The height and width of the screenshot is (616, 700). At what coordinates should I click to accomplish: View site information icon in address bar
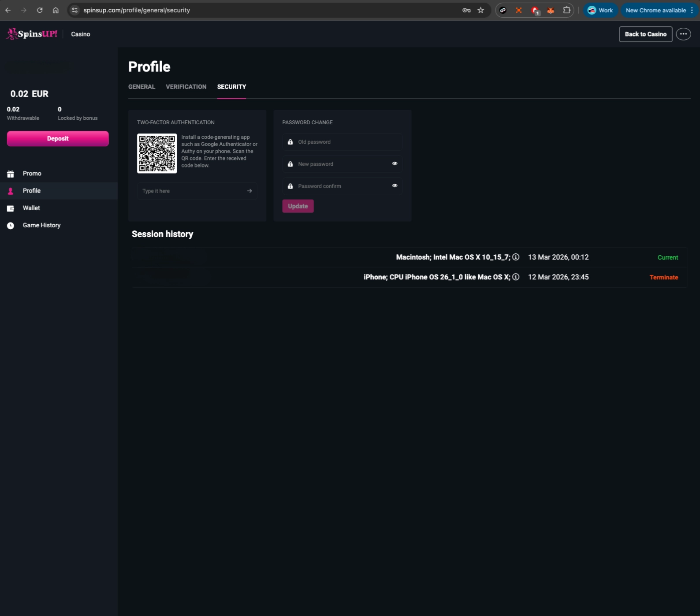point(74,10)
